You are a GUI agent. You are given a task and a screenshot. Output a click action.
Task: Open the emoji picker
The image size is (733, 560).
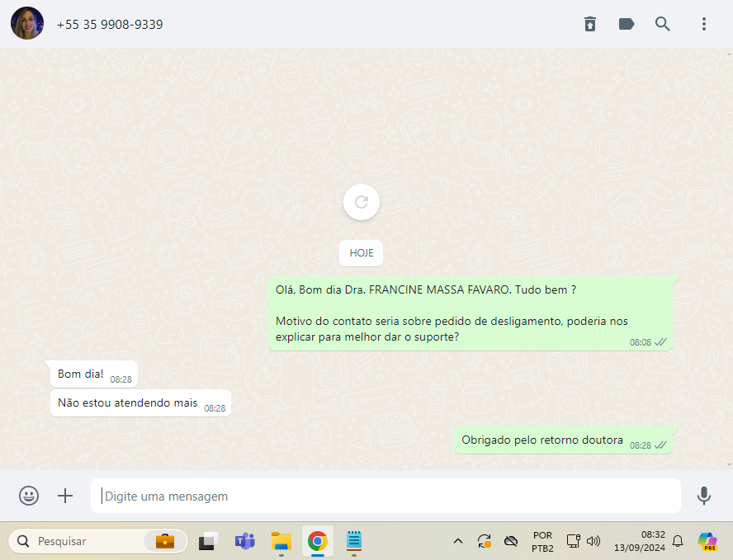click(29, 496)
